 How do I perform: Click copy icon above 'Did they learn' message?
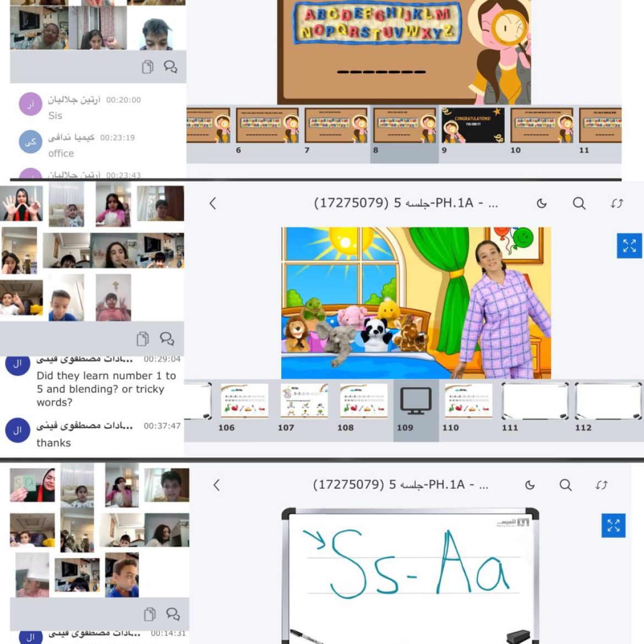(143, 339)
